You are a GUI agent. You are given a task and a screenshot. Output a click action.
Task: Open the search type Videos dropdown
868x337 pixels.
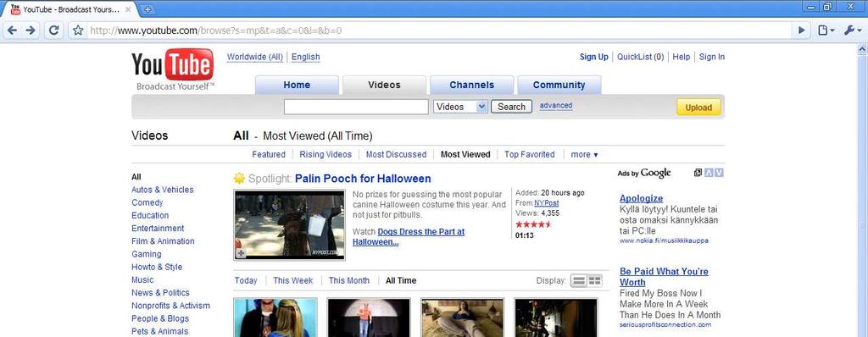click(x=460, y=107)
